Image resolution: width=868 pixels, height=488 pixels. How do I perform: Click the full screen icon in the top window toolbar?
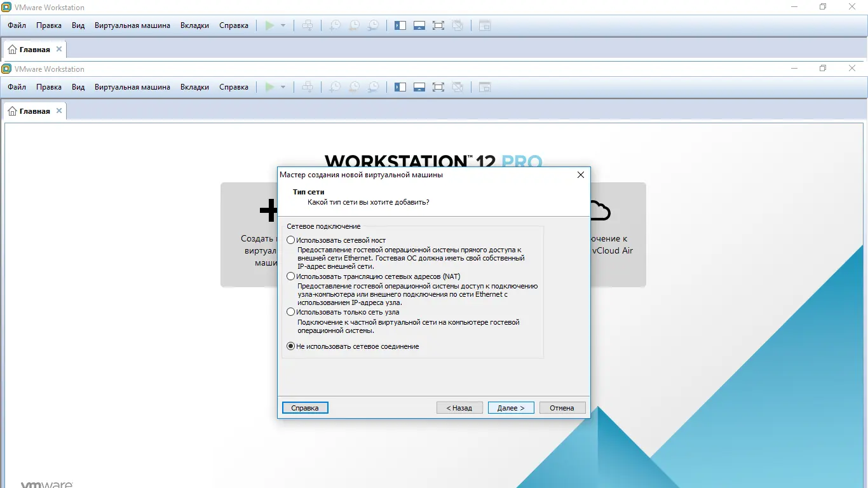click(438, 25)
